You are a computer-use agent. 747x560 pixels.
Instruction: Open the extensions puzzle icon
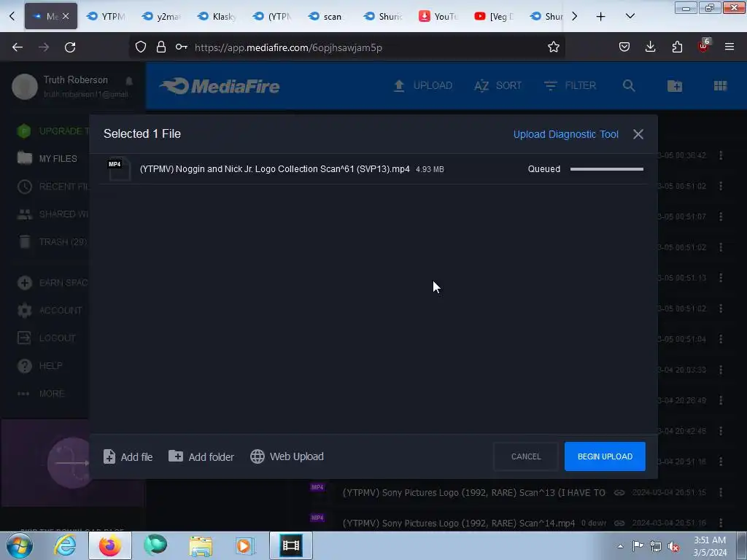click(x=677, y=47)
